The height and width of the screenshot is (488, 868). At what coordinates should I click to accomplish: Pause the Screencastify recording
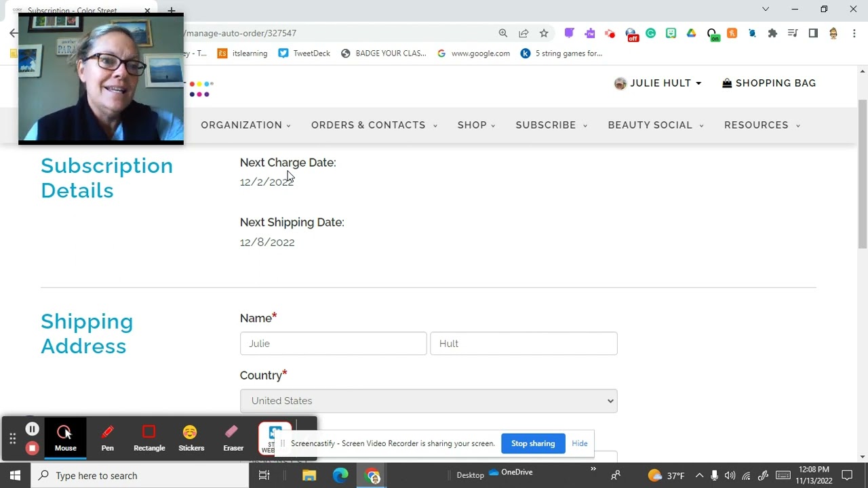point(32,429)
